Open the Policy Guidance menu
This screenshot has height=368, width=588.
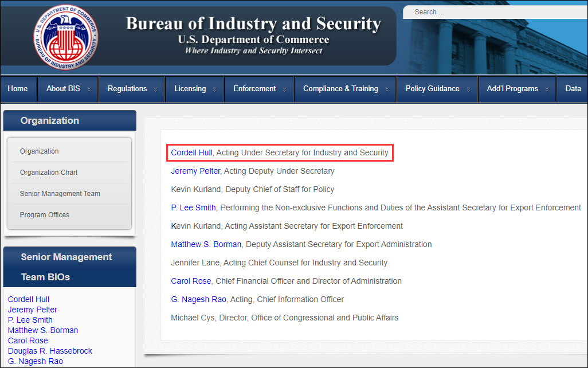click(432, 89)
